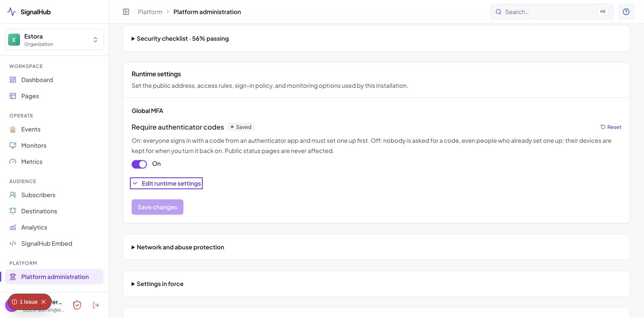Click the Global MFA heading

(x=147, y=111)
